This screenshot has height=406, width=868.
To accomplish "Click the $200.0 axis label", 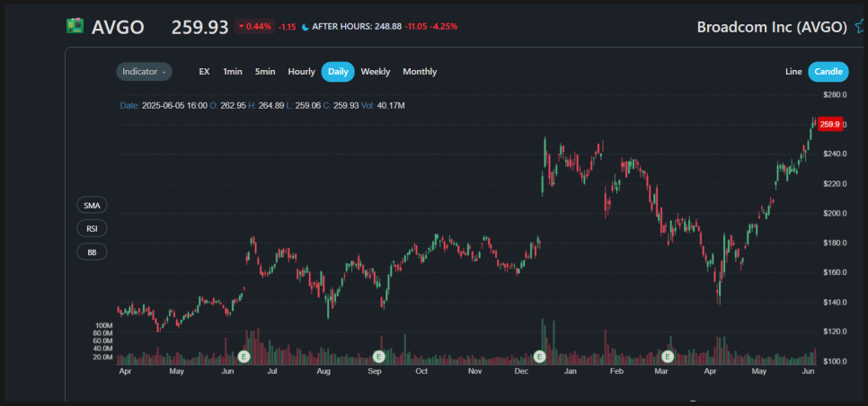I will coord(833,213).
